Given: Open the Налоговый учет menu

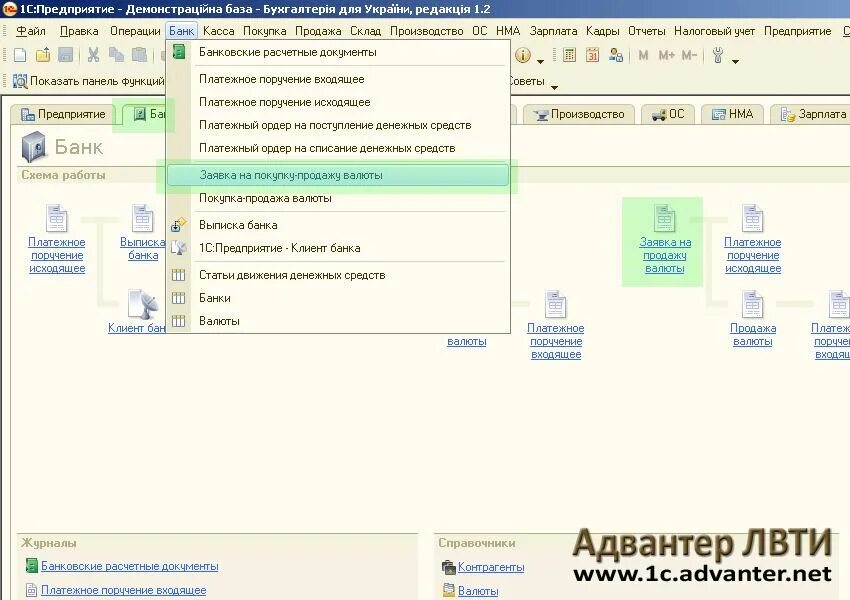Looking at the screenshot, I should (x=714, y=31).
